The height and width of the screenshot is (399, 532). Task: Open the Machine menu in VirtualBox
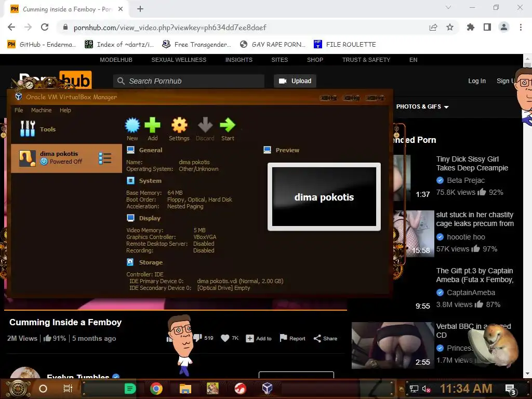coord(42,110)
